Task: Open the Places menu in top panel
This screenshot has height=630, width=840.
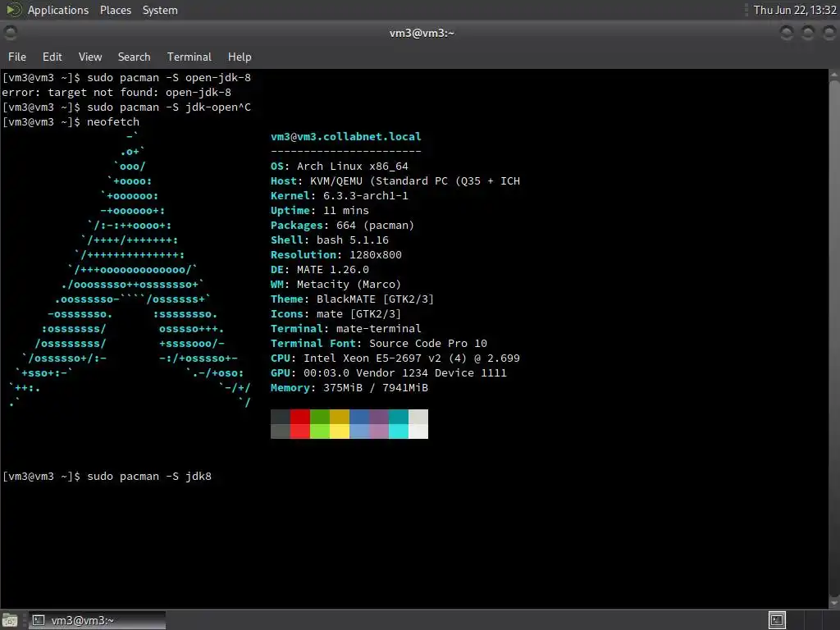Action: tap(115, 10)
